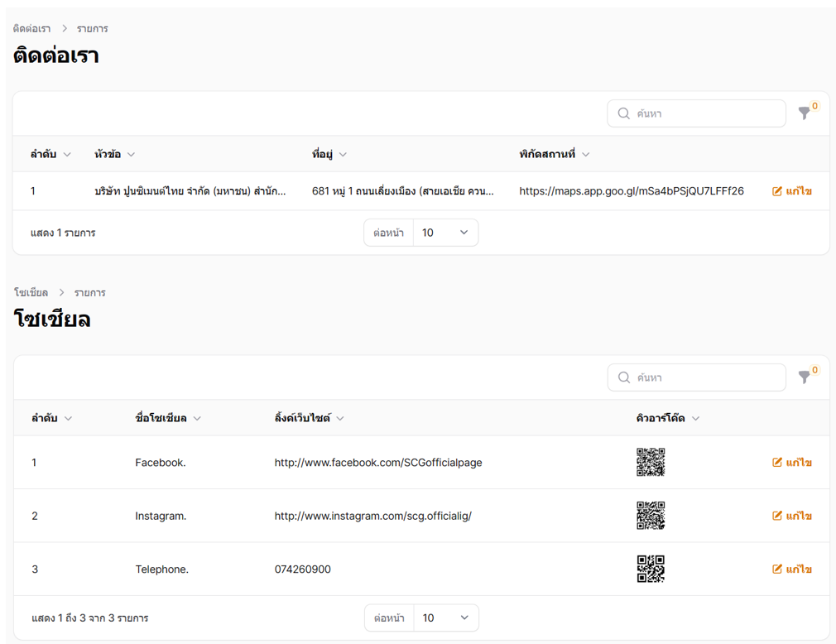Click edit pencil icon for Telephone row
The image size is (836, 644).
[x=777, y=569]
